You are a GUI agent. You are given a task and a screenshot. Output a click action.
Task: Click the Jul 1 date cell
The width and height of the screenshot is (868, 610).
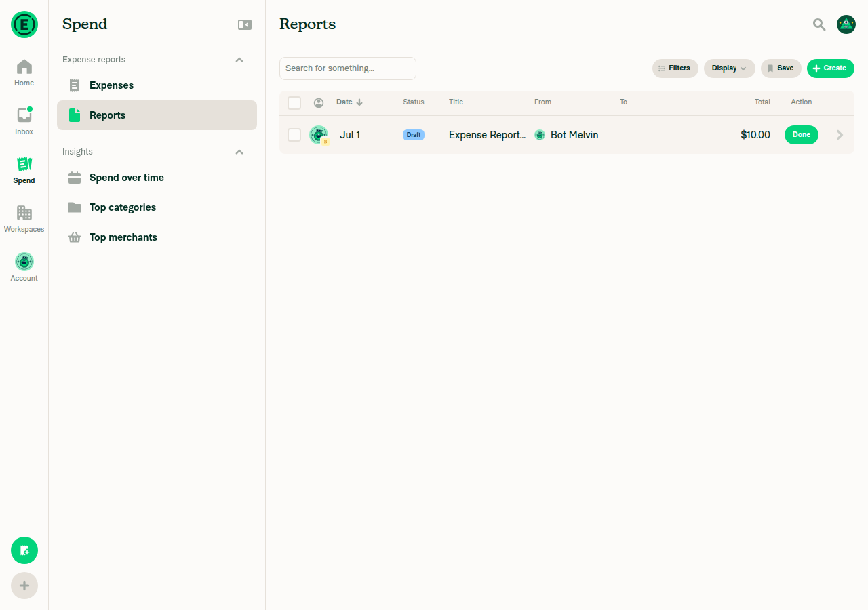pos(350,135)
